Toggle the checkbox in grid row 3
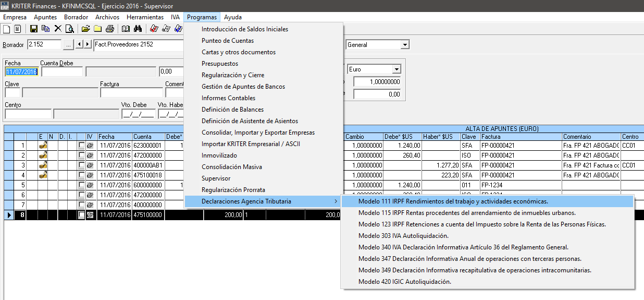The height and width of the screenshot is (300, 644). click(81, 165)
